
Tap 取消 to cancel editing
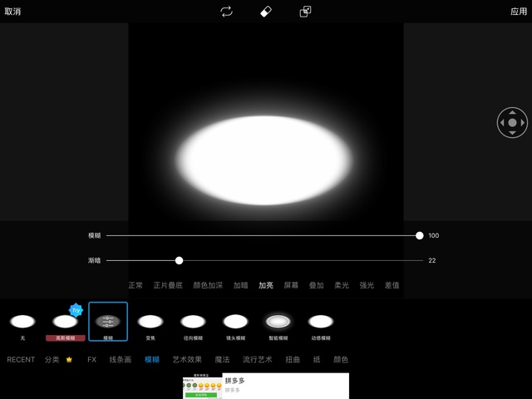(12, 12)
